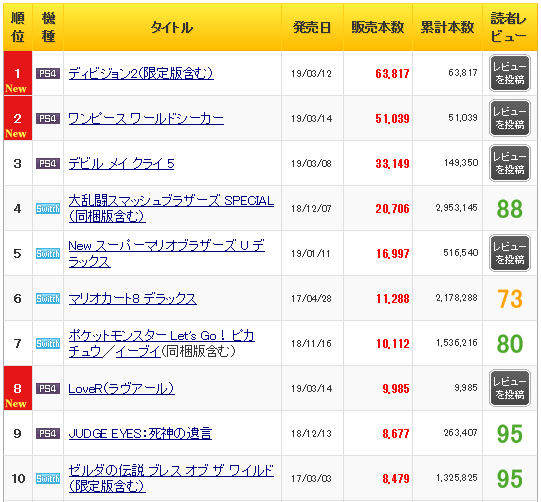The width and height of the screenshot is (541, 502).
Task: Click cumulative total 516,540
Action: click(461, 253)
